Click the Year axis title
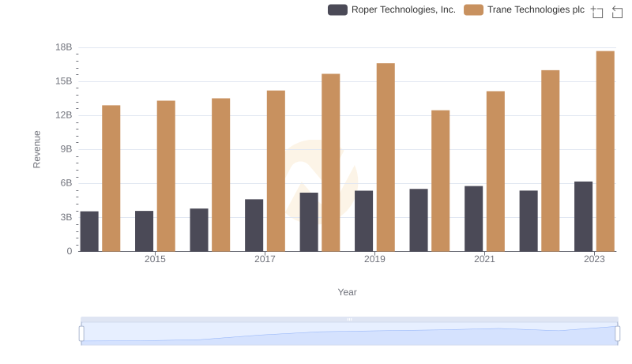632x364 pixels. [347, 292]
